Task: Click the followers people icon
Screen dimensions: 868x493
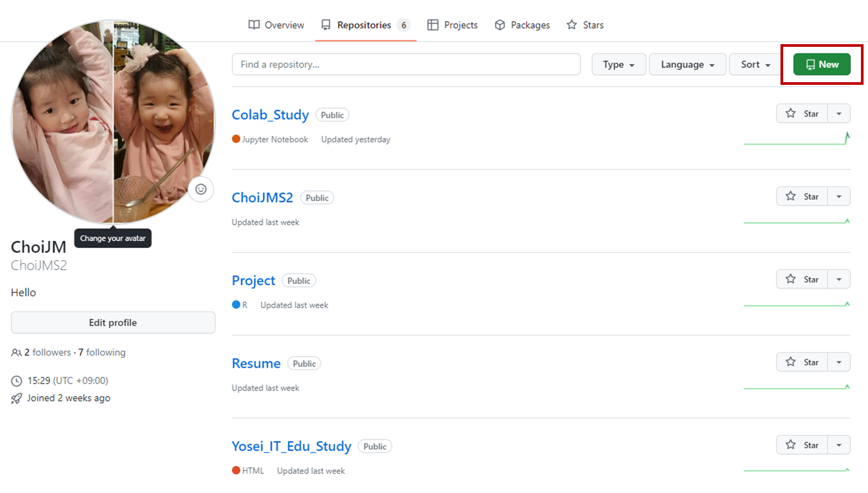Action: tap(16, 353)
